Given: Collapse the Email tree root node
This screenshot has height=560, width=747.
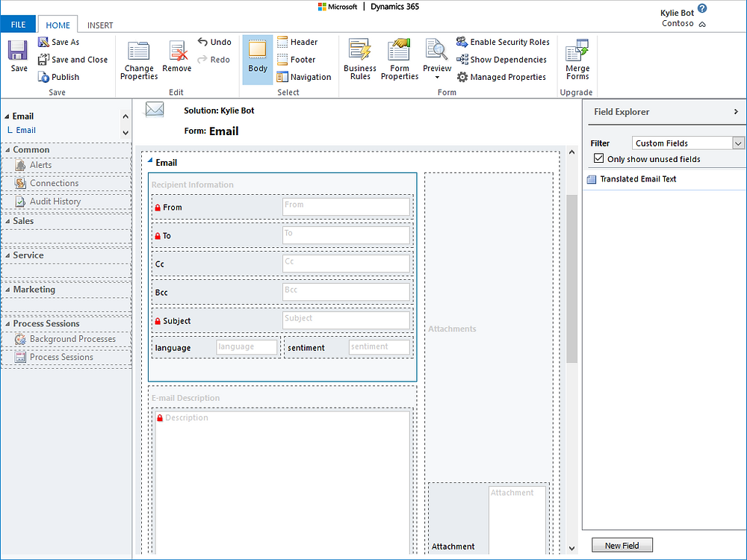Looking at the screenshot, I should tap(7, 116).
